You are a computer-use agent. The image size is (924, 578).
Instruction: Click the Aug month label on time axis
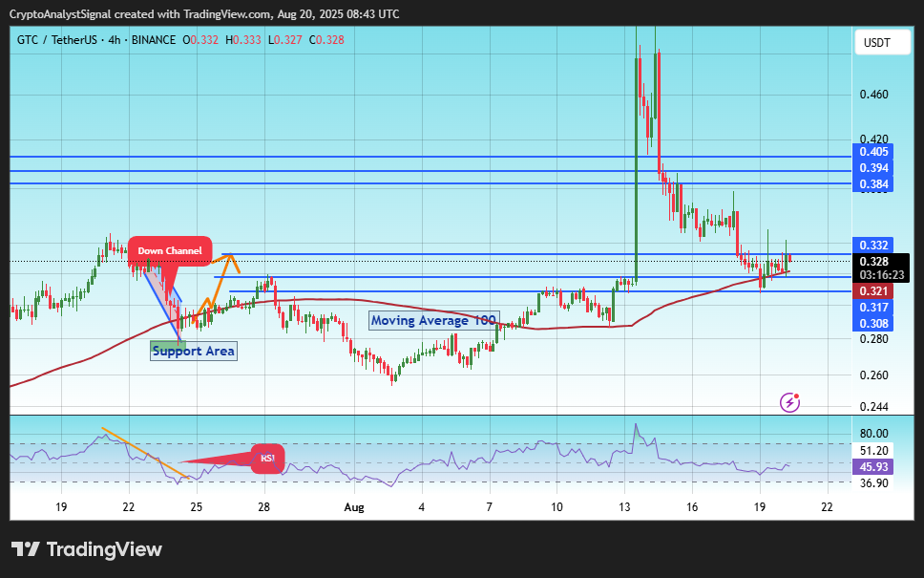[354, 506]
